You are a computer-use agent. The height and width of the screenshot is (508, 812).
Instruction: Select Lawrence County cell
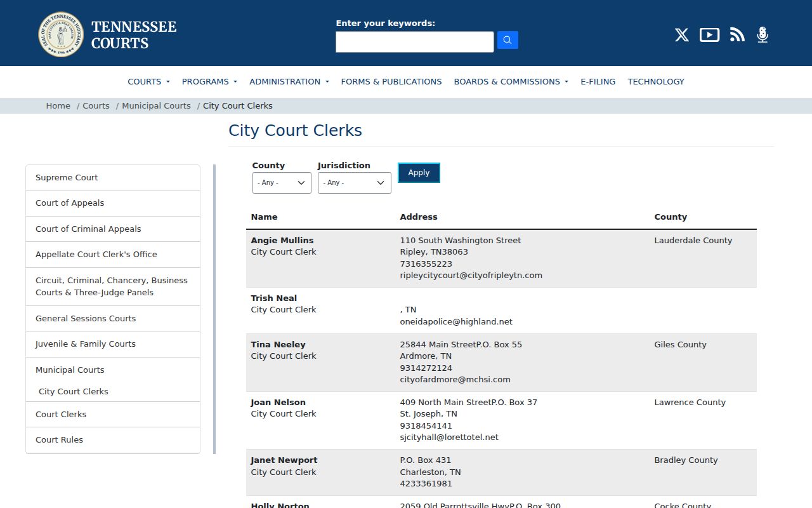(690, 403)
